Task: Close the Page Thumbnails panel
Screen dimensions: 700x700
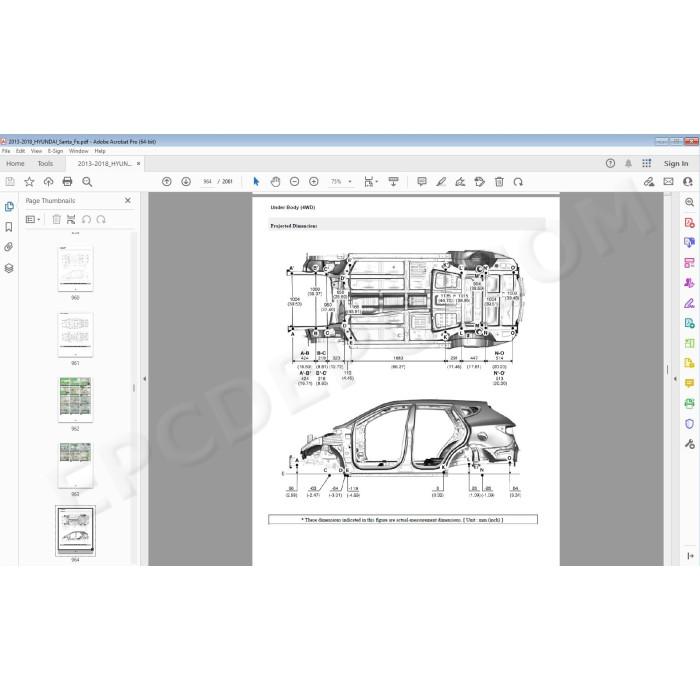Action: (x=128, y=200)
